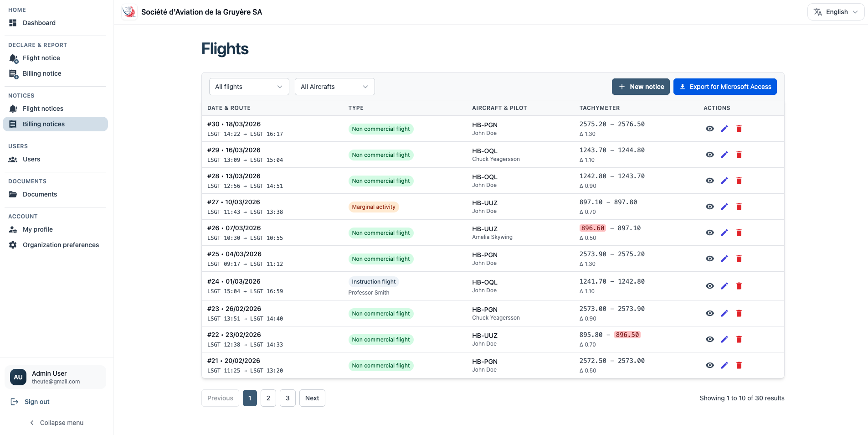Click the company logo in the header
This screenshot has width=868, height=435.
pos(129,12)
